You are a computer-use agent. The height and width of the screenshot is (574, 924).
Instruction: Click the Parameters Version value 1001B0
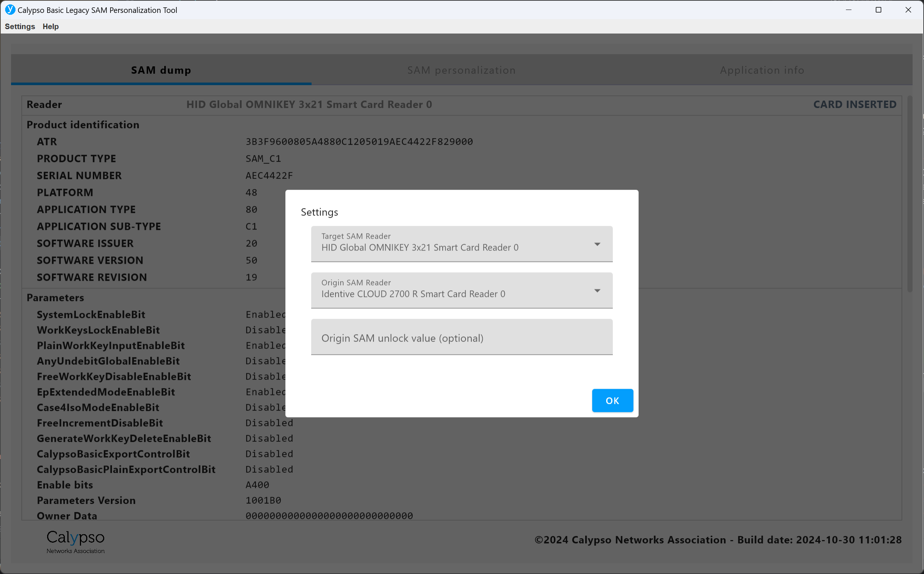tap(263, 501)
